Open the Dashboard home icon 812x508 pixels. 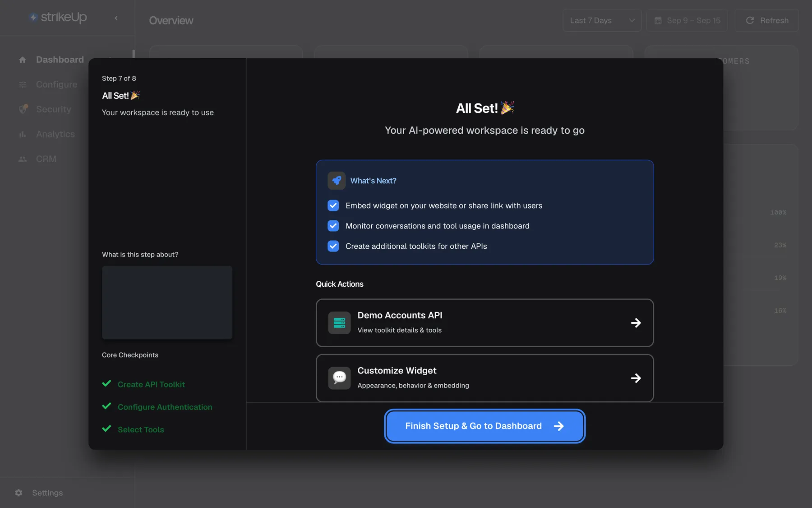(23, 60)
